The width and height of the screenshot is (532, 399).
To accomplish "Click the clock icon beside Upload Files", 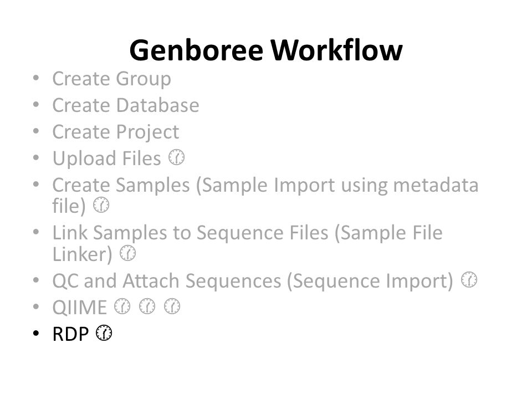I will pos(176,157).
